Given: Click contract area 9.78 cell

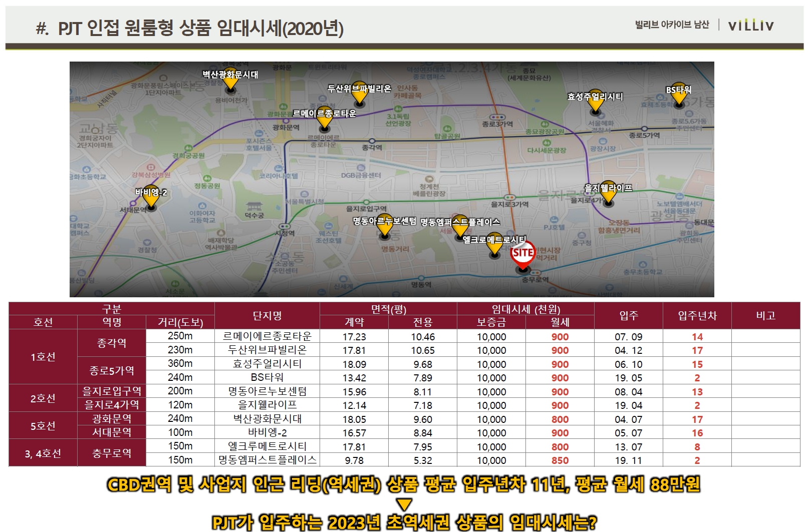Looking at the screenshot, I should pyautogui.click(x=354, y=460).
